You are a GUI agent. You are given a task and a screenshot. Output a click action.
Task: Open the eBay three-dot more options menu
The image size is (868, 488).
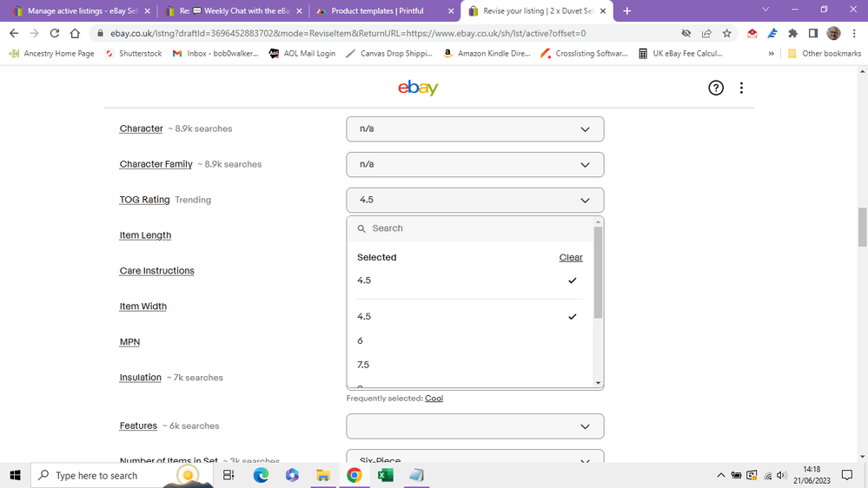(741, 88)
